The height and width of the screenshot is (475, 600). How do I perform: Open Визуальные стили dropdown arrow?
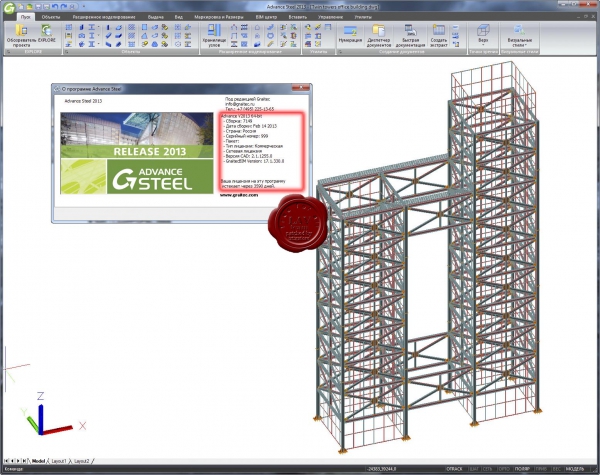(526, 45)
